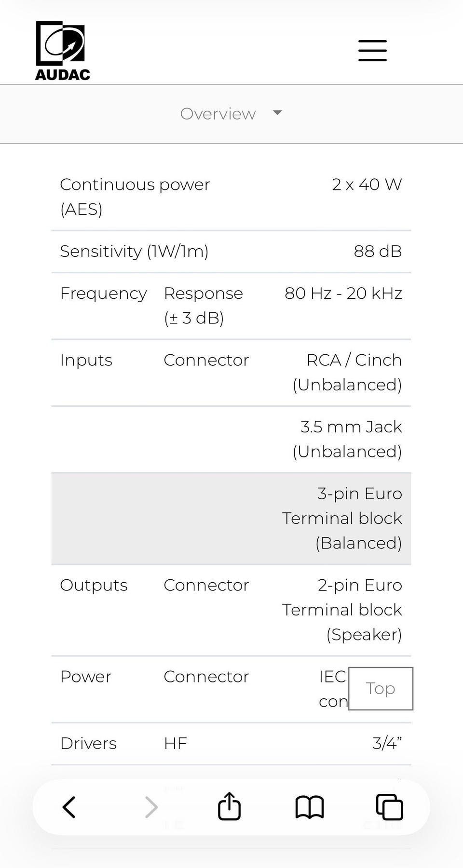Click the Outputs row label
This screenshot has height=868, width=463.
[94, 585]
